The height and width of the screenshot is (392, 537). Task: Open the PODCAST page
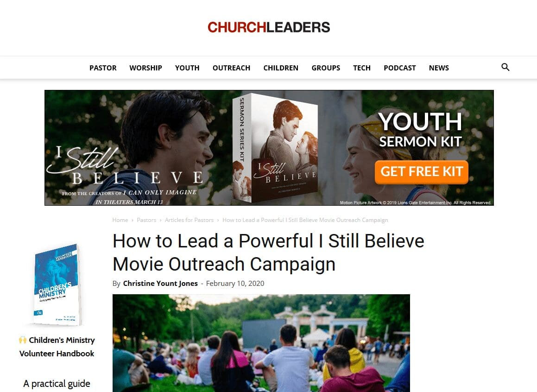pyautogui.click(x=400, y=68)
